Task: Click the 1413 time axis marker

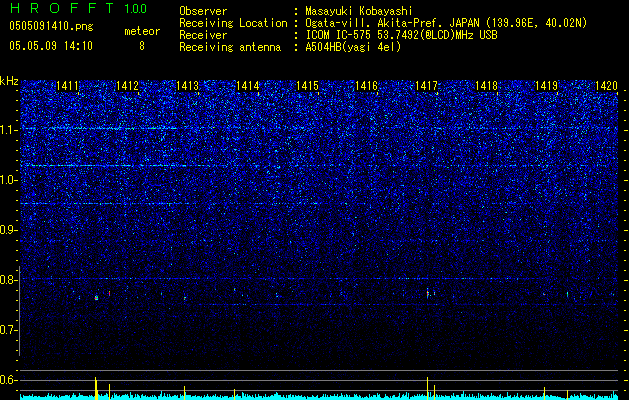Action: [187, 86]
